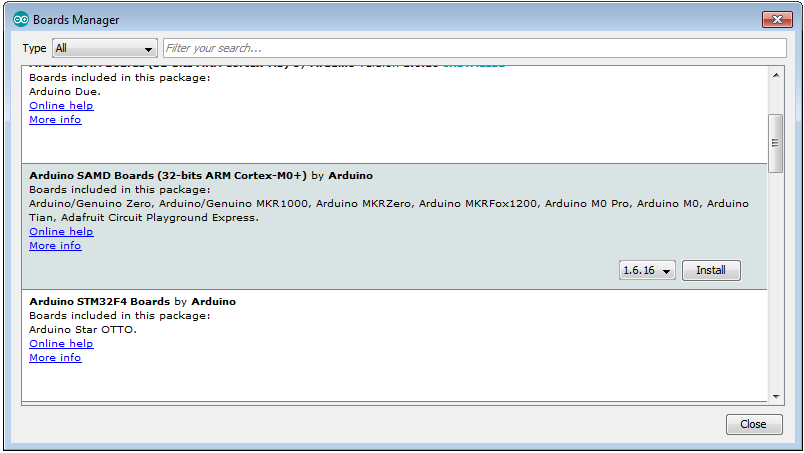Open More info link under Arduino Due
This screenshot has width=804, height=453.
click(55, 120)
